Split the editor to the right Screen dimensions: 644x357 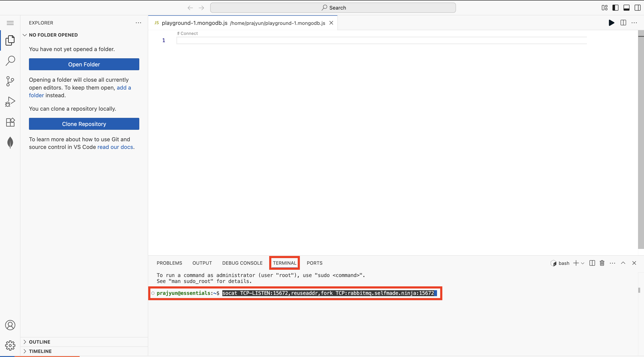(623, 23)
